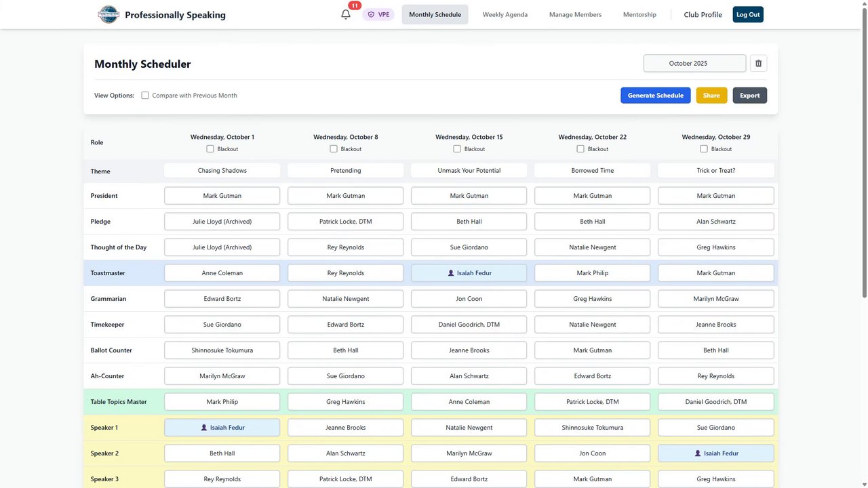Open the notifications bell
Viewport: 868px width, 488px height.
coord(346,14)
